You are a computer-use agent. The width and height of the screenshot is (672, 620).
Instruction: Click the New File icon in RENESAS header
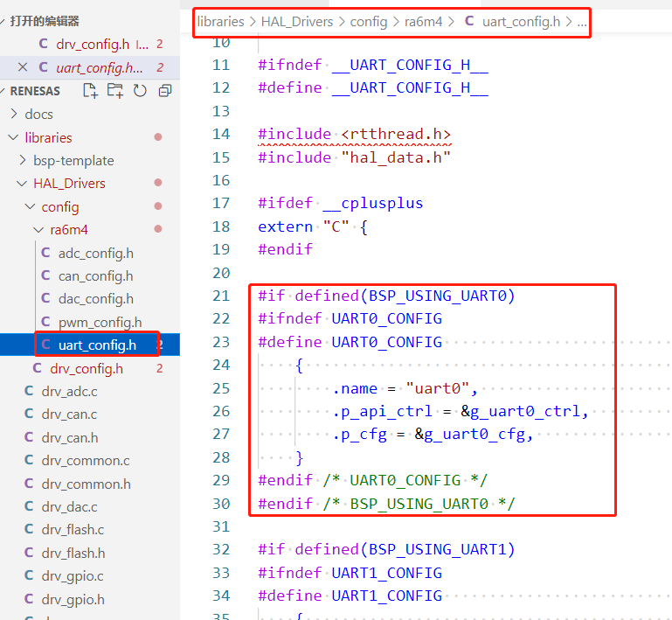[90, 91]
